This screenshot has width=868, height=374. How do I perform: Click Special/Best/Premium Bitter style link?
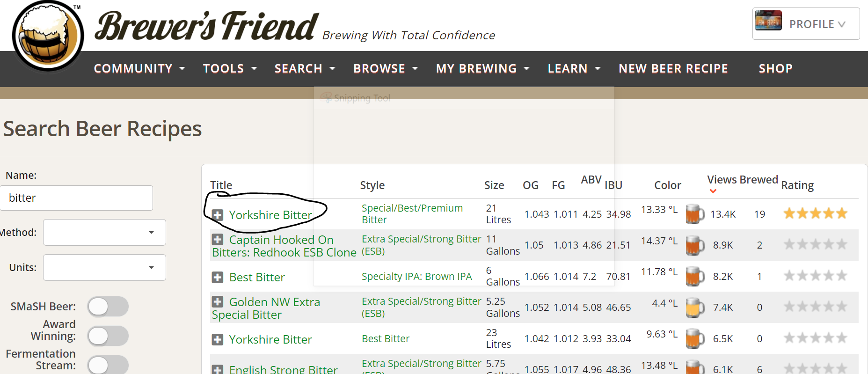click(x=412, y=214)
